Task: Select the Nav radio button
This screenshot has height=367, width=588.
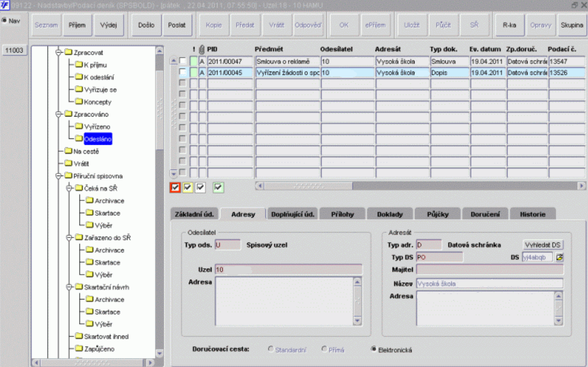Action: [x=4, y=20]
